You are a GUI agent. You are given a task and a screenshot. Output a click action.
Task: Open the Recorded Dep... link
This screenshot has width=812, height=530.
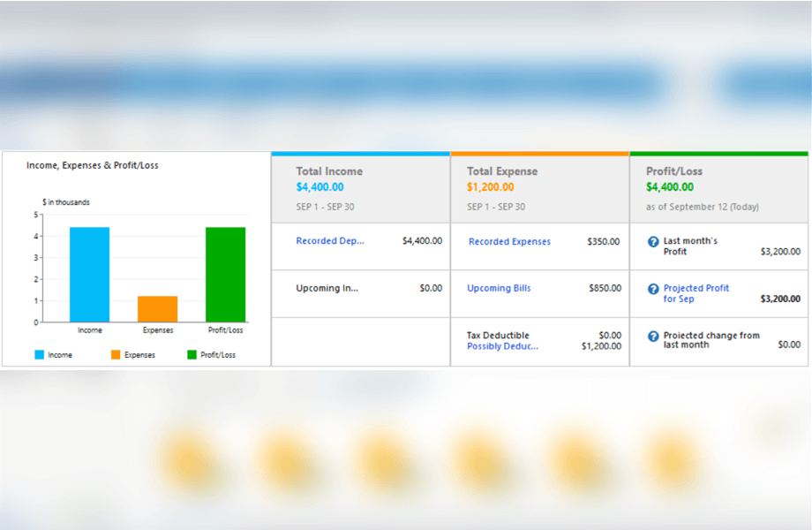[330, 241]
